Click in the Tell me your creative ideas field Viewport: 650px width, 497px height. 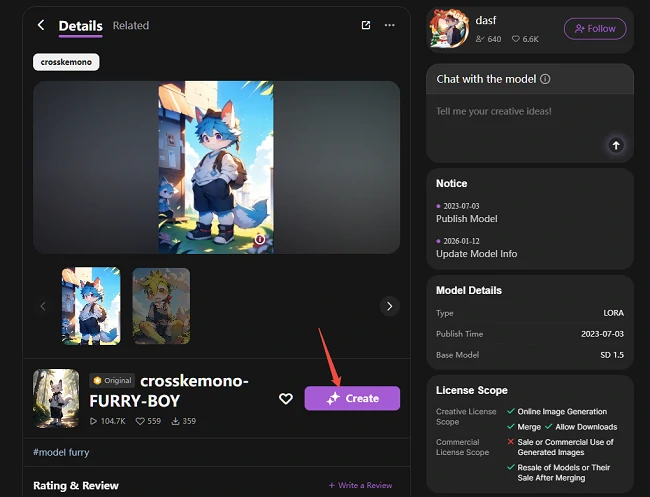(530, 128)
